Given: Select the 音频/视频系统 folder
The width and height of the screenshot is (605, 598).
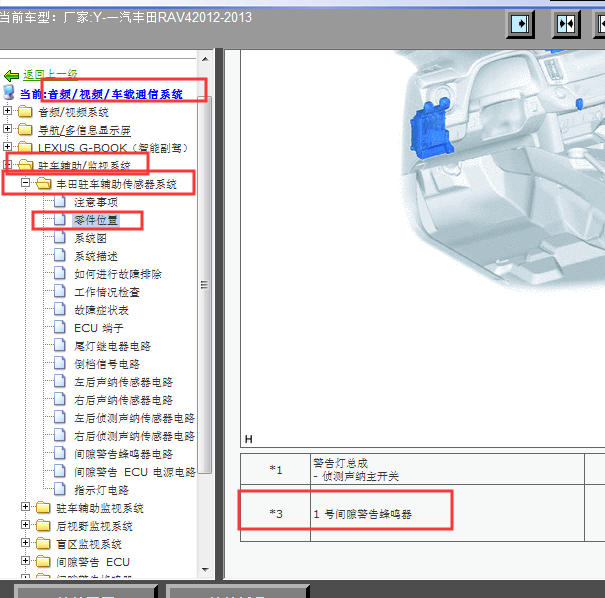Looking at the screenshot, I should click(x=73, y=112).
